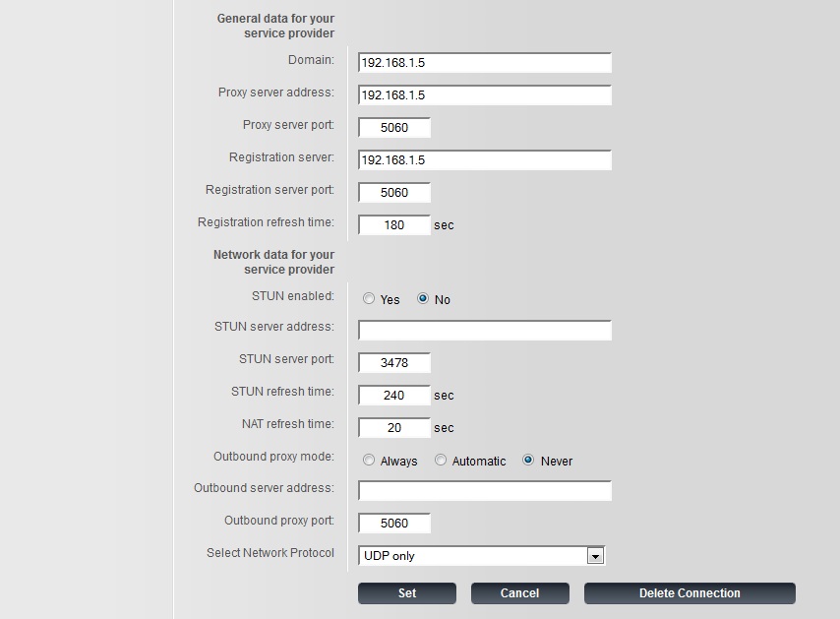Select the Registration refresh time field
The width and height of the screenshot is (840, 619).
394,225
